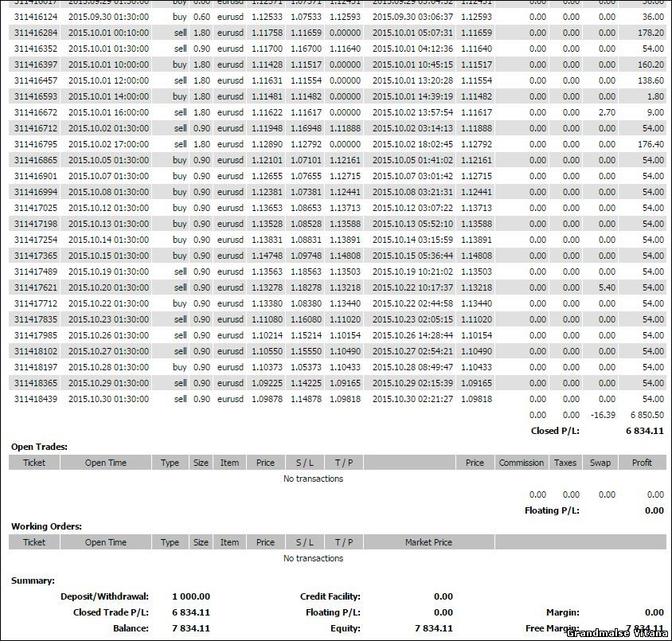The image size is (672, 641).
Task: Click the Market Price column header
Action: (428, 542)
